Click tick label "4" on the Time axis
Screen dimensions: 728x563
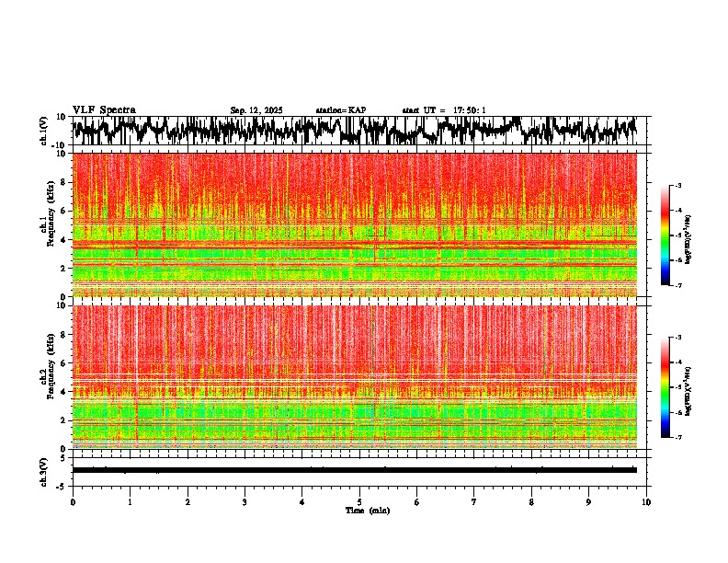point(302,502)
